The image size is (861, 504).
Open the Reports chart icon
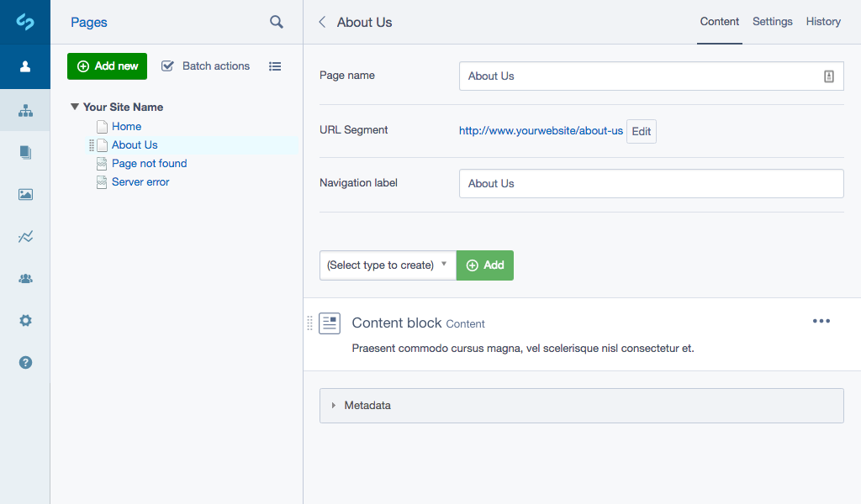tap(25, 236)
